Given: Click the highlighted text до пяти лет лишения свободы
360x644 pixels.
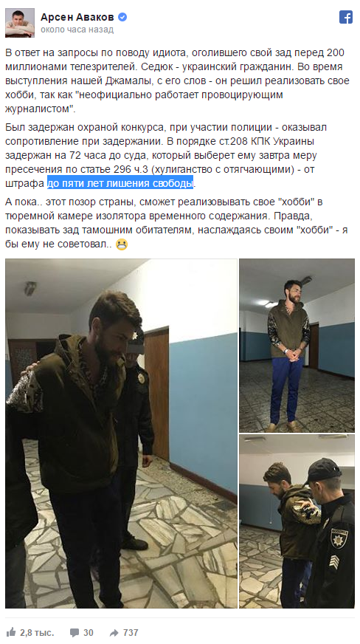Looking at the screenshot, I should [x=120, y=183].
